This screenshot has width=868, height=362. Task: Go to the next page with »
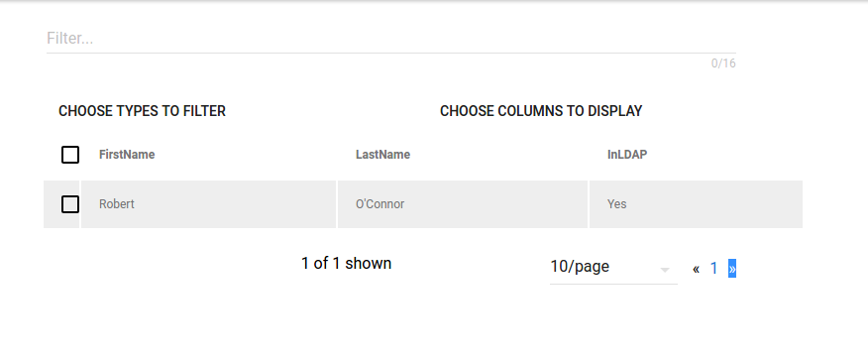732,269
